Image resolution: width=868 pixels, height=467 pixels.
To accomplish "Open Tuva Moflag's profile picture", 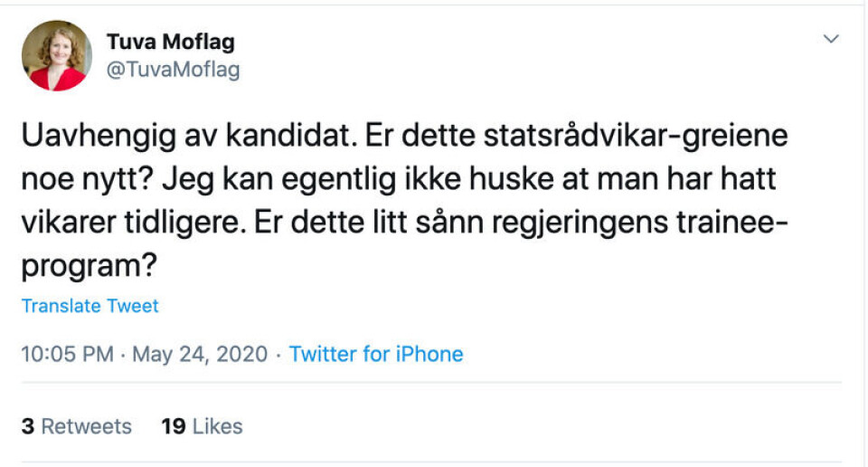I will click(x=57, y=55).
